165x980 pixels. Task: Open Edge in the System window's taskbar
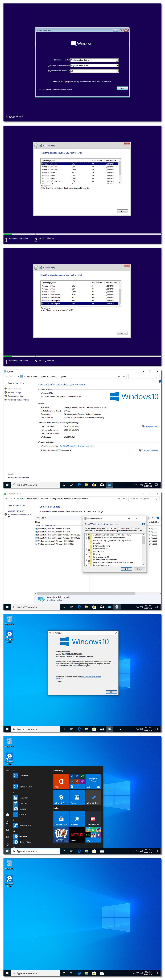(x=79, y=485)
